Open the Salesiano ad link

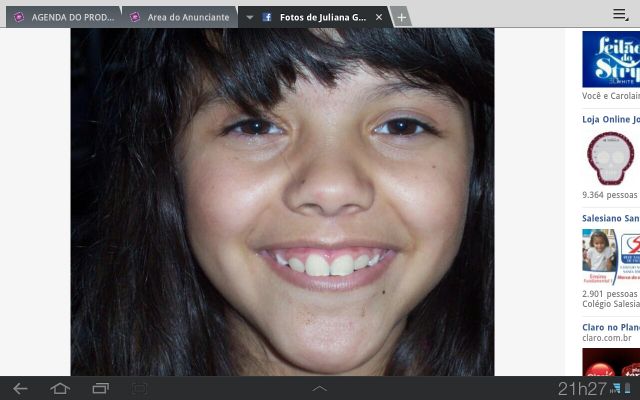[610, 218]
